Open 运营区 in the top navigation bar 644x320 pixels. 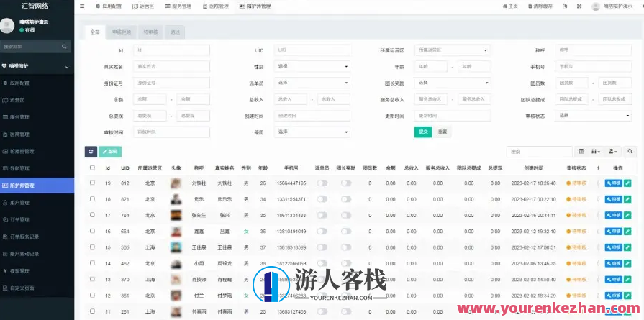click(143, 6)
